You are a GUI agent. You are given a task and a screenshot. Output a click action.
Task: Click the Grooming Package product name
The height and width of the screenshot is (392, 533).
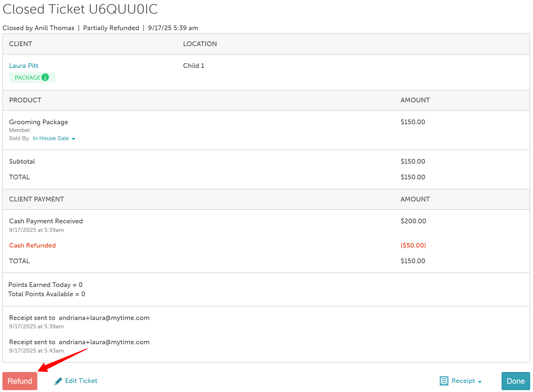pyautogui.click(x=39, y=122)
